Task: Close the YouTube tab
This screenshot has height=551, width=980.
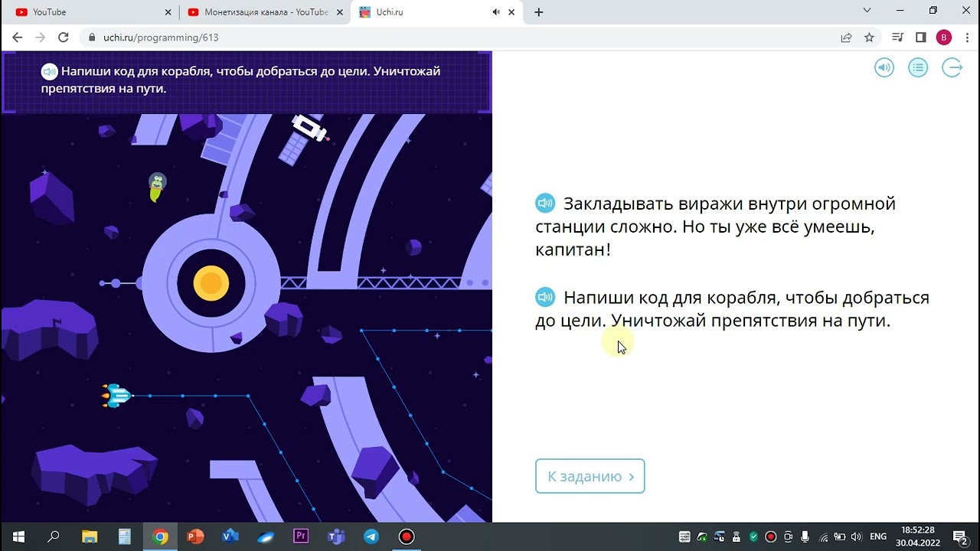Action: point(168,12)
